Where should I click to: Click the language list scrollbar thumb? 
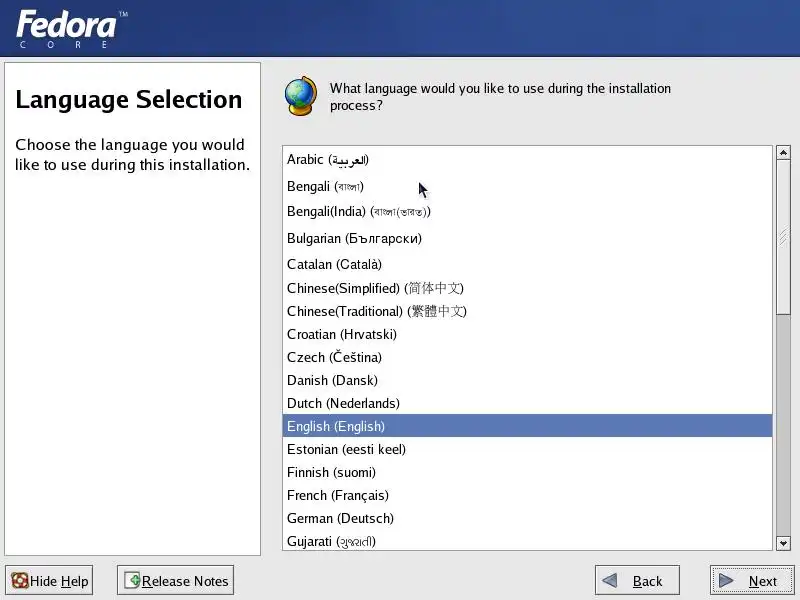pyautogui.click(x=783, y=238)
